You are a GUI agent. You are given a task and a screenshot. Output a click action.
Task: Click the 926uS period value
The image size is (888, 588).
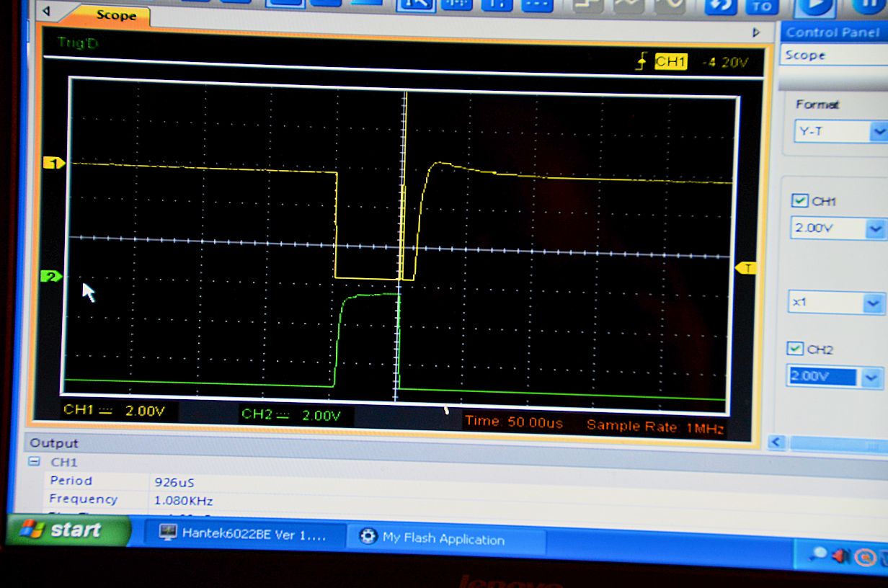pyautogui.click(x=174, y=482)
